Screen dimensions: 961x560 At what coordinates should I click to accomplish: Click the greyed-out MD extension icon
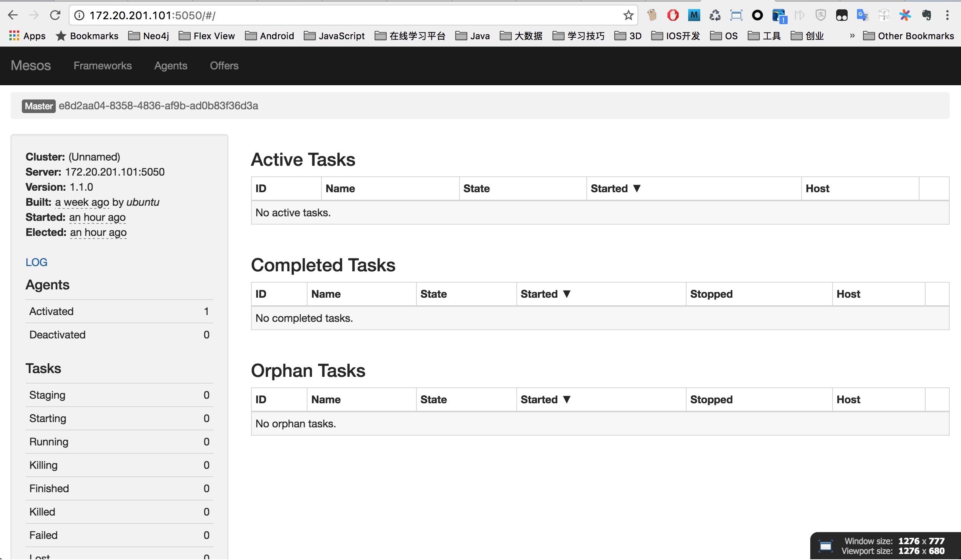(800, 15)
